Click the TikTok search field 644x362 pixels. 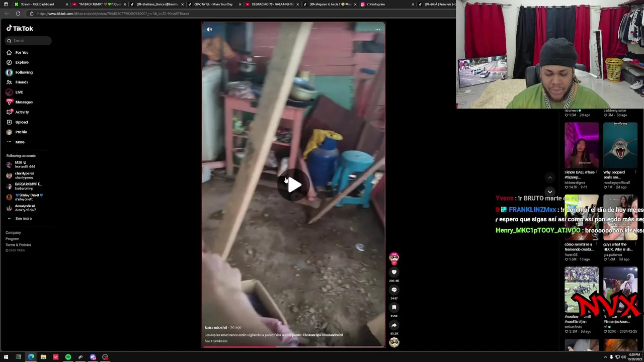28,41
